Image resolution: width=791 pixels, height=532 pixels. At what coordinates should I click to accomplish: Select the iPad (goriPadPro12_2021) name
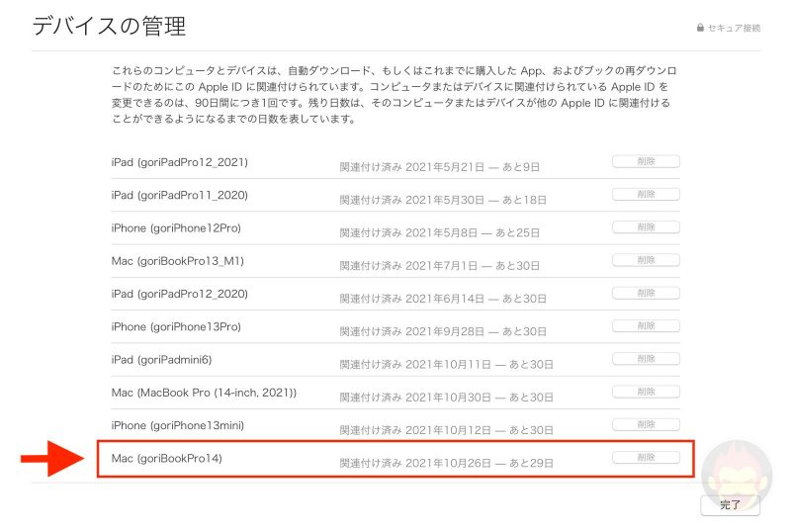tap(180, 162)
